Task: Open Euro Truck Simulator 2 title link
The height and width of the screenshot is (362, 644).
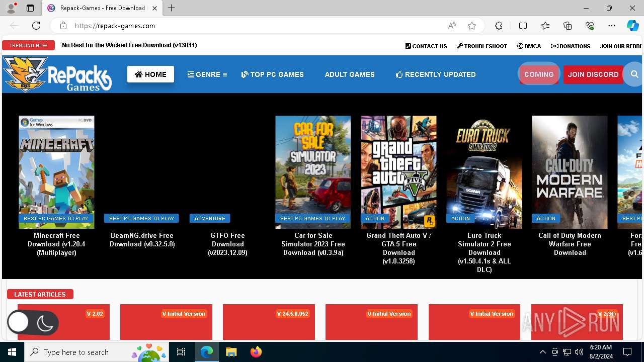Action: 484,252
